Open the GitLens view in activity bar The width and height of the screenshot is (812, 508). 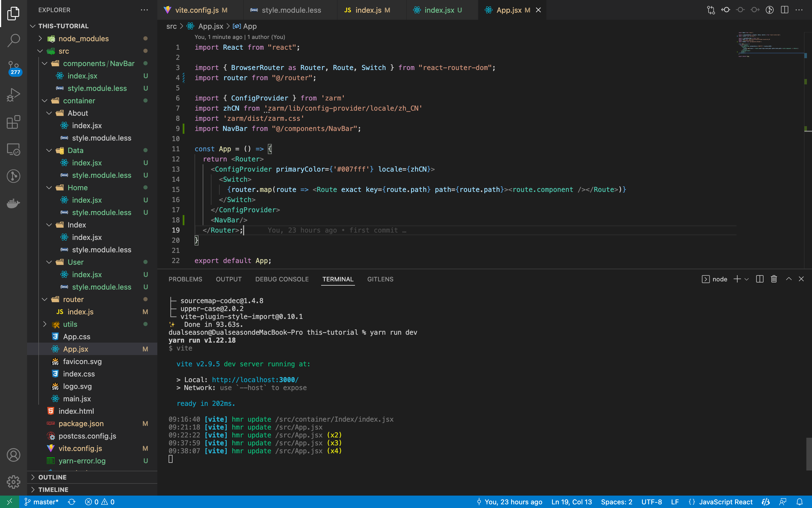pos(14,176)
